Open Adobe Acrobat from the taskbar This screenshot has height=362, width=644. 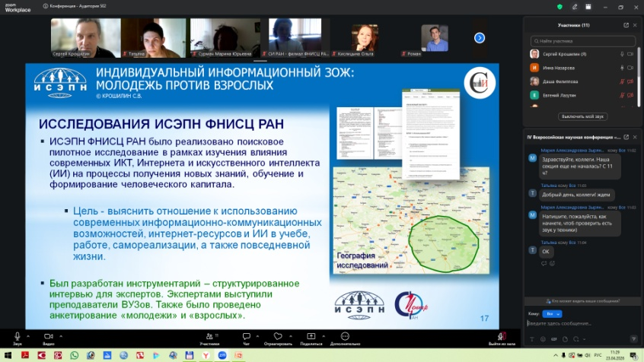pos(24,355)
